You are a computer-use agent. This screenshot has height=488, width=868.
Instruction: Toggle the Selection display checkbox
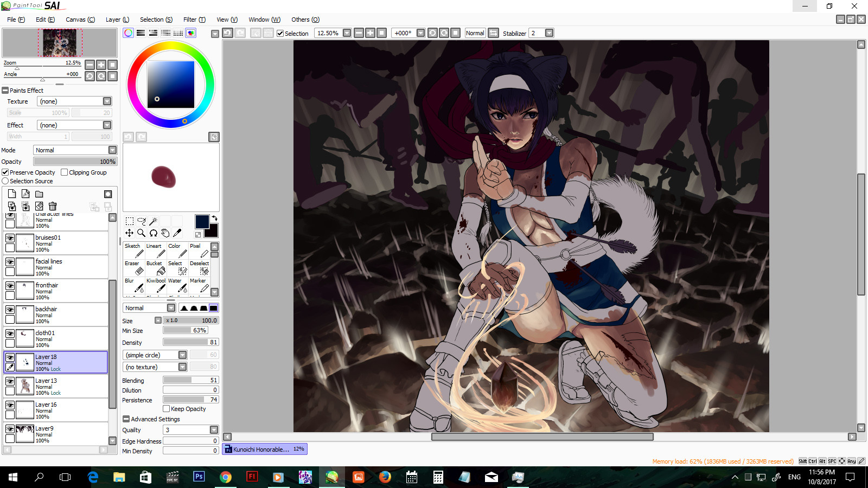click(x=280, y=34)
